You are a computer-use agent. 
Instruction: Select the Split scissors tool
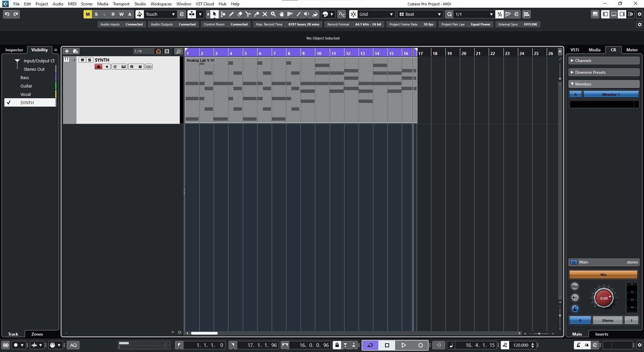coord(248,14)
